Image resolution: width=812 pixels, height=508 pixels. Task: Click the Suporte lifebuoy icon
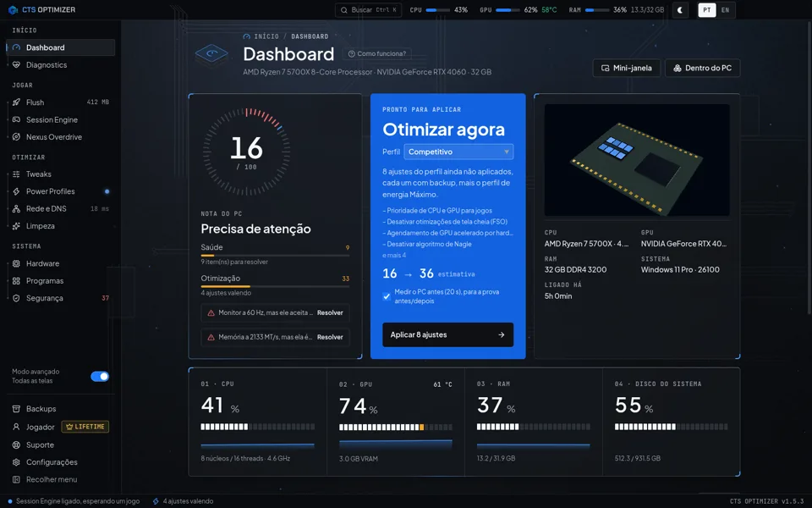tap(16, 444)
